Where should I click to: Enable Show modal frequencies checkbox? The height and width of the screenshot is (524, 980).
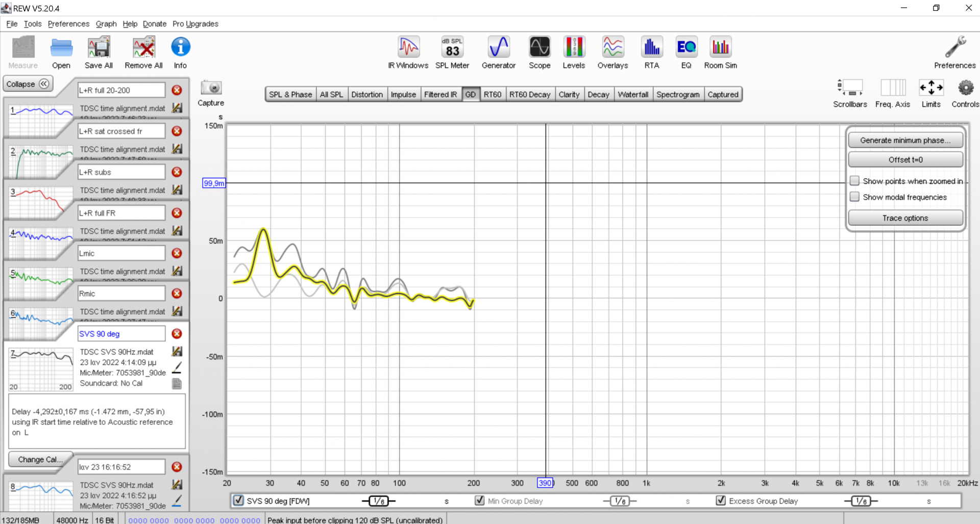854,197
